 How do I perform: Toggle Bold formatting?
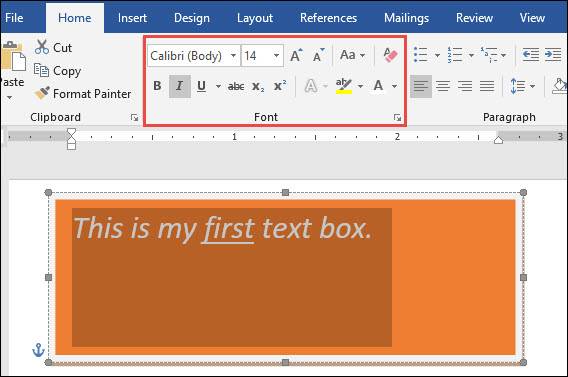click(157, 86)
